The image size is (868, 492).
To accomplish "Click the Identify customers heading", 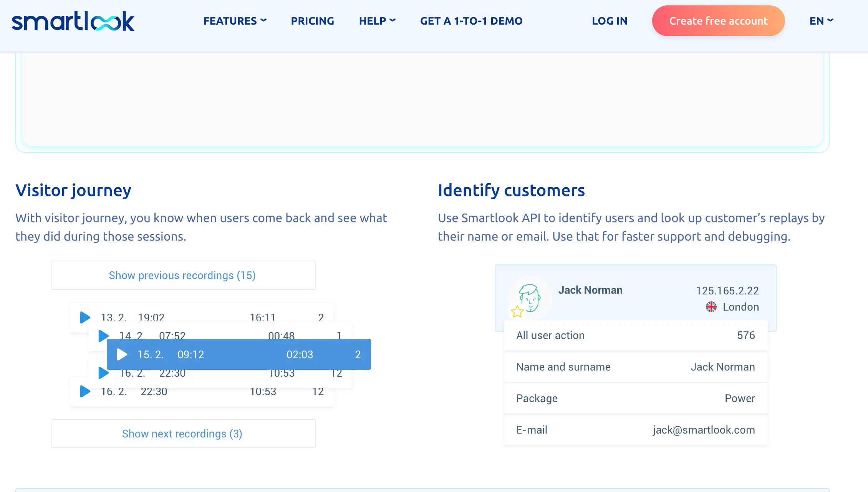I will click(511, 190).
